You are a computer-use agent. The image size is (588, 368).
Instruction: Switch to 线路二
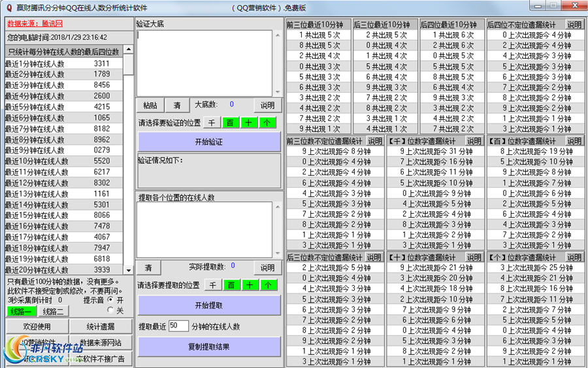(x=53, y=311)
